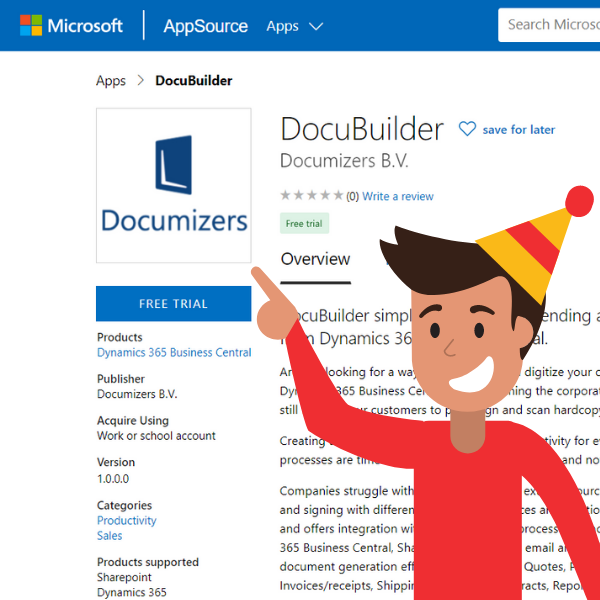The width and height of the screenshot is (600, 600).
Task: Open the Productivity category link
Action: coord(127,520)
